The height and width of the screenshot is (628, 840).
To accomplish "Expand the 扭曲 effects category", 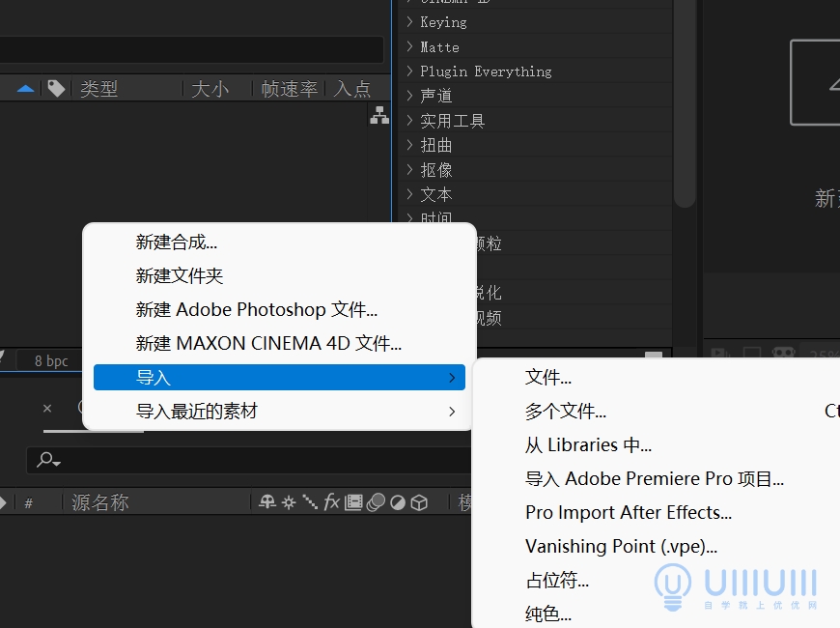I will pyautogui.click(x=409, y=145).
